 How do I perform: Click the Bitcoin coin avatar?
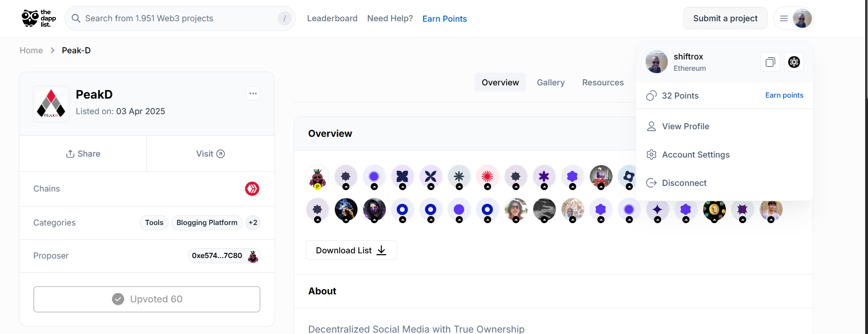tap(714, 209)
